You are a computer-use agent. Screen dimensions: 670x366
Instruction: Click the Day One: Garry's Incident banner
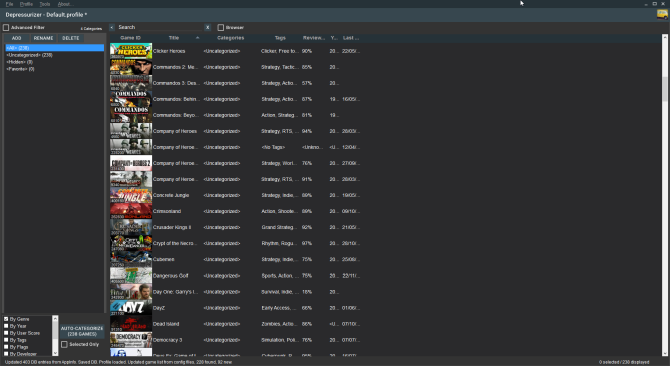pyautogui.click(x=131, y=292)
